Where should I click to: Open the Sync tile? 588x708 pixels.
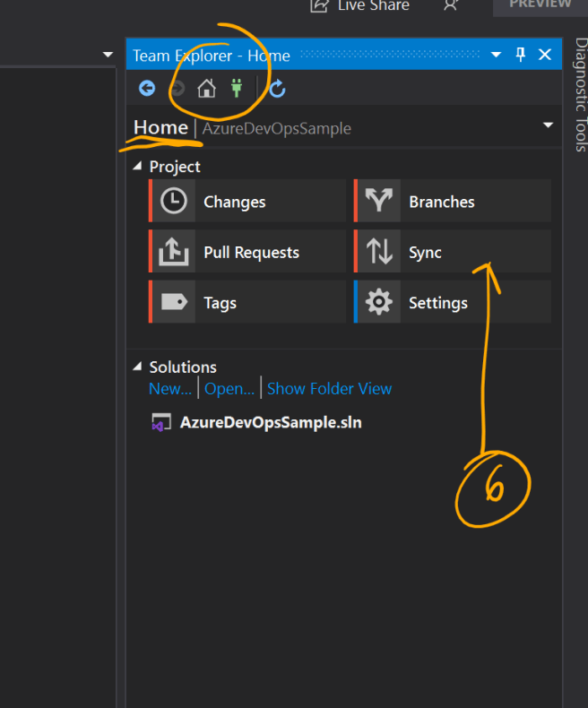coord(453,253)
